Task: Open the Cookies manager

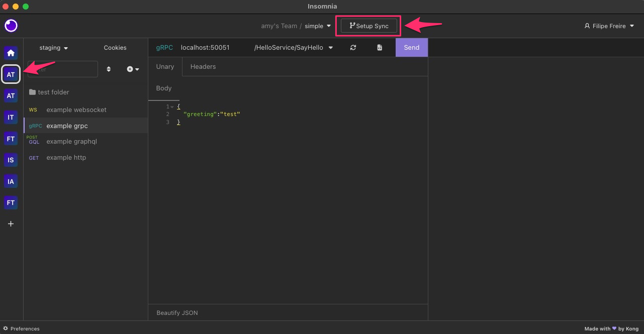Action: click(115, 48)
